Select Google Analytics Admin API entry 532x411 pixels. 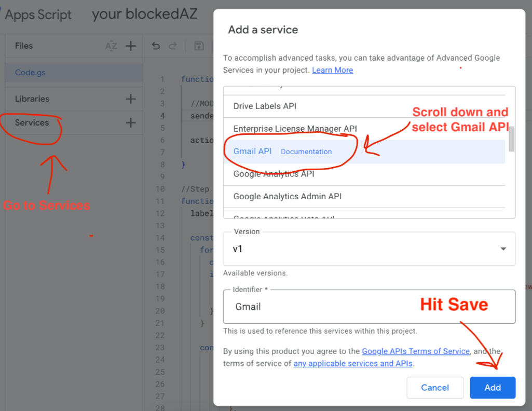point(287,196)
